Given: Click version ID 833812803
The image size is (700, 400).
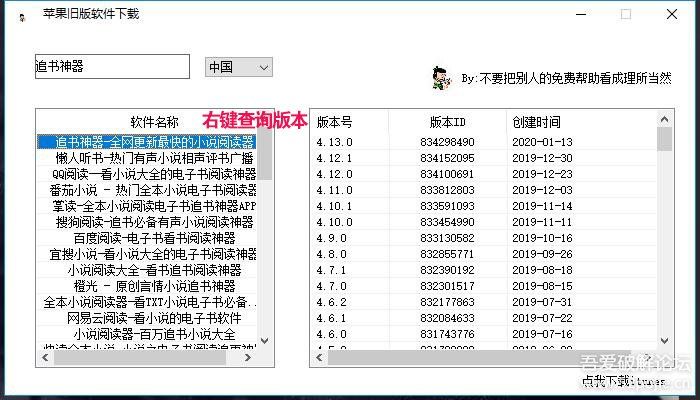Looking at the screenshot, I should [x=447, y=190].
